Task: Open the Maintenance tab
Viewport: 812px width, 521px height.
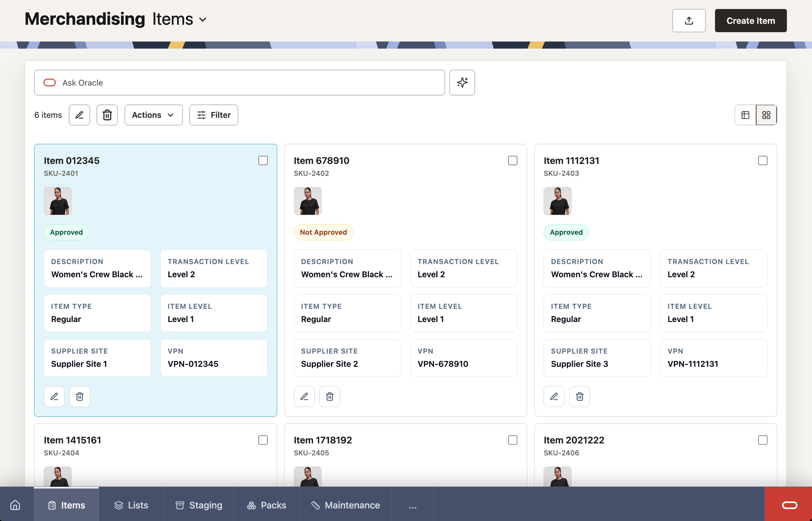Action: tap(345, 505)
